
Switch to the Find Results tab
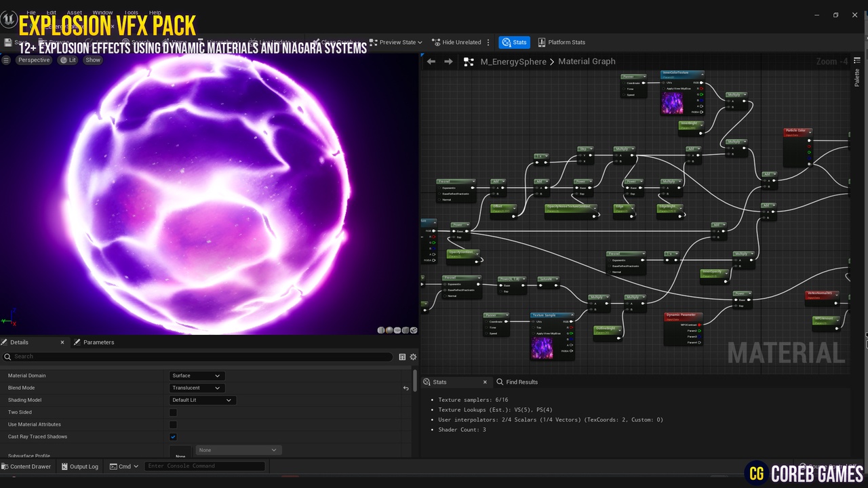pyautogui.click(x=517, y=382)
